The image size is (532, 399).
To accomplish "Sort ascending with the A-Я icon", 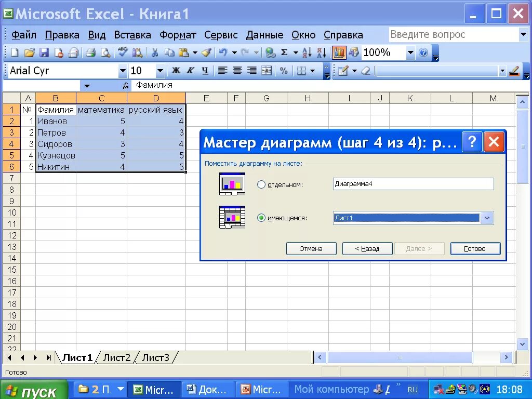I will coord(307,52).
